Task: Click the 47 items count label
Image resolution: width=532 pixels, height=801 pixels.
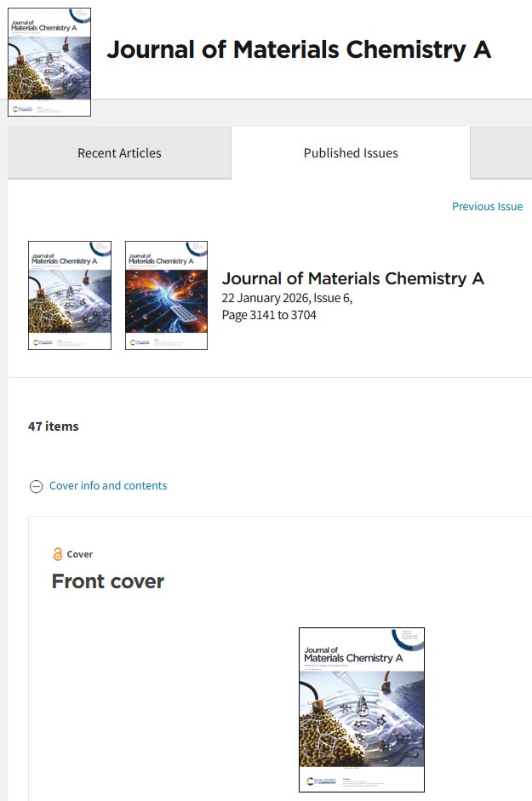Action: pos(54,426)
